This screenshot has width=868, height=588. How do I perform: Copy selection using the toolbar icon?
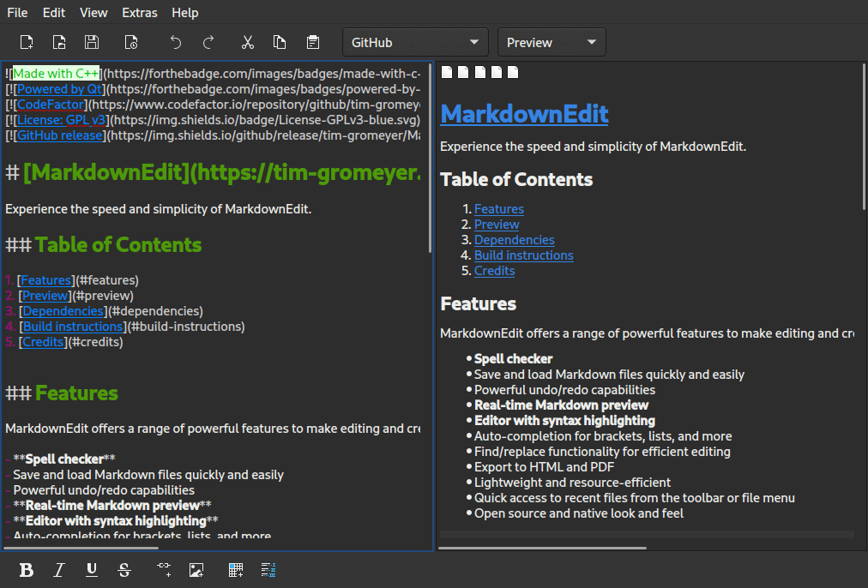(x=280, y=43)
